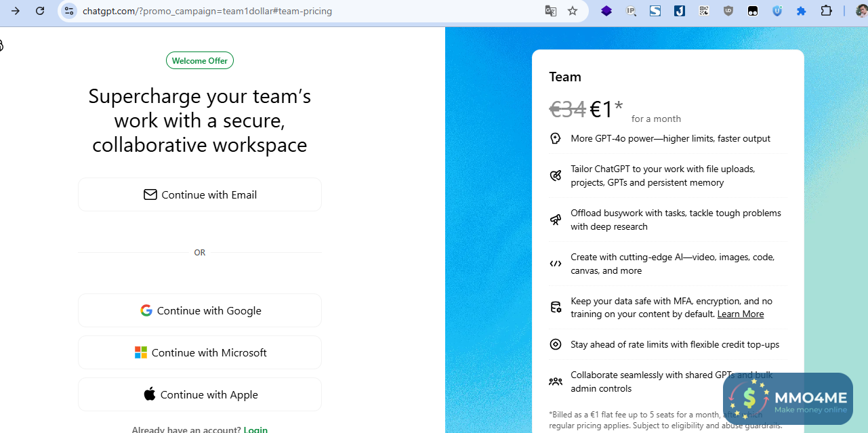
Task: Click the Welcome Offer badge
Action: pos(200,60)
